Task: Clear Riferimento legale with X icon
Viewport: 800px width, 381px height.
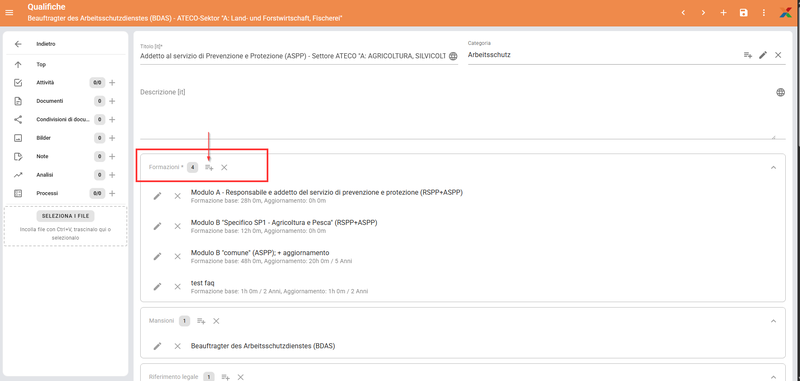Action: coord(241,377)
